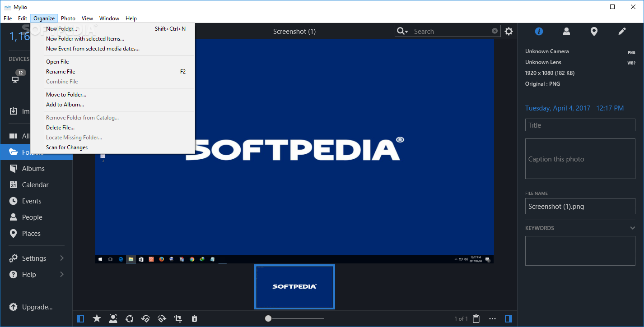Image resolution: width=644 pixels, height=327 pixels.
Task: Click the face tagging icon in bottom toolbar
Action: point(113,319)
